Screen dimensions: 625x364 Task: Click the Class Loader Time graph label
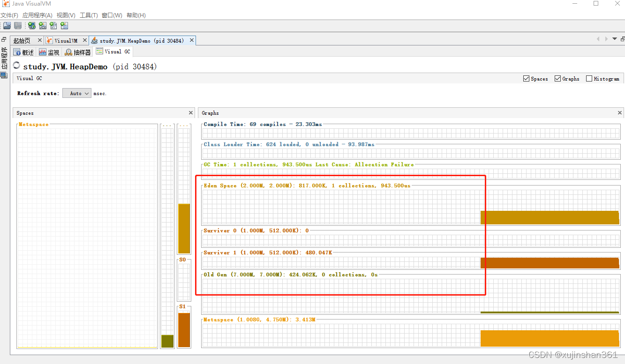click(289, 144)
